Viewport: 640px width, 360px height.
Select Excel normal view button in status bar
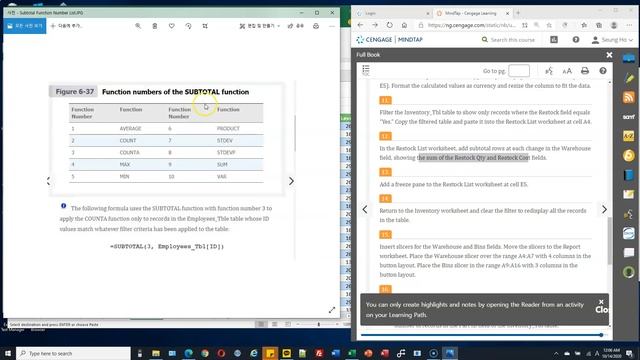(x=260, y=324)
